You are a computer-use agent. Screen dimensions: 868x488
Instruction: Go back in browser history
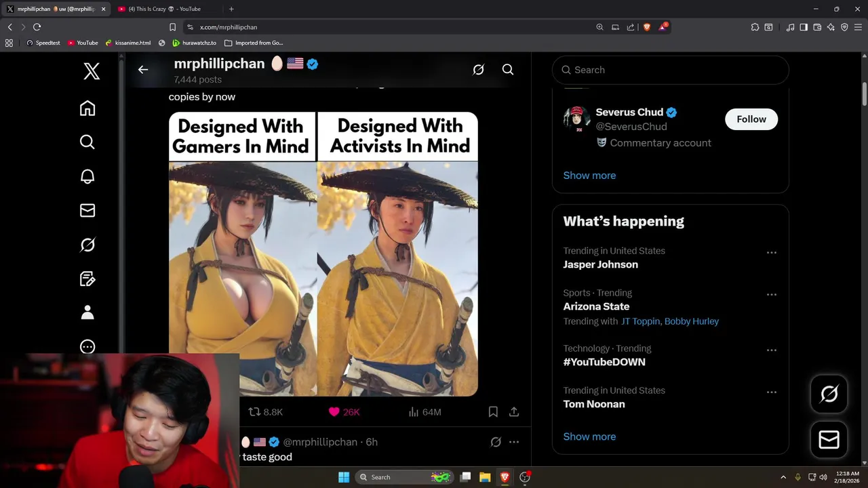(9, 27)
